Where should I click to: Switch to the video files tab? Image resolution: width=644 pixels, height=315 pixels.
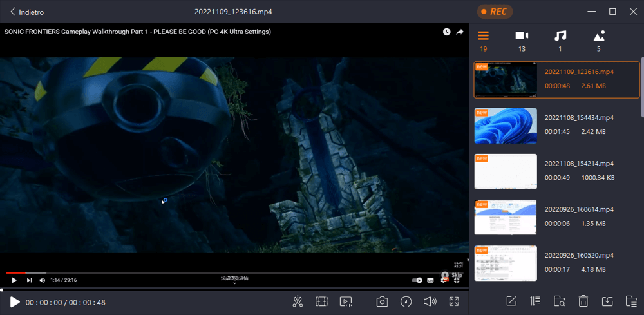[x=522, y=41]
